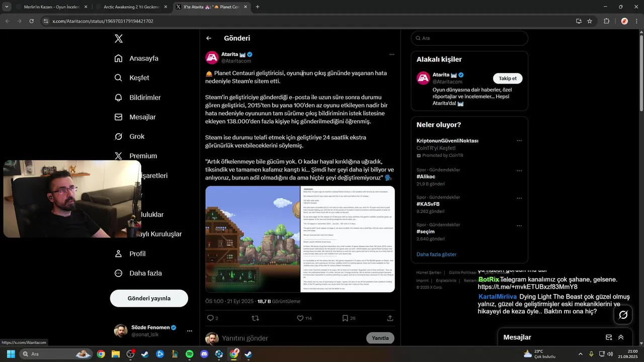Viewport: 644px width, 362px height.
Task: Click the Ara search field on X
Action: (469, 38)
